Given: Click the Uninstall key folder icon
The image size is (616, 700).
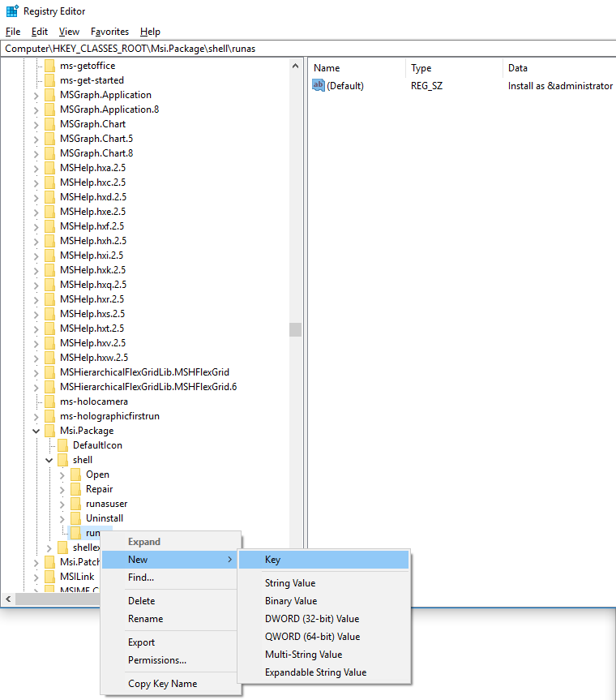Looking at the screenshot, I should [x=76, y=518].
